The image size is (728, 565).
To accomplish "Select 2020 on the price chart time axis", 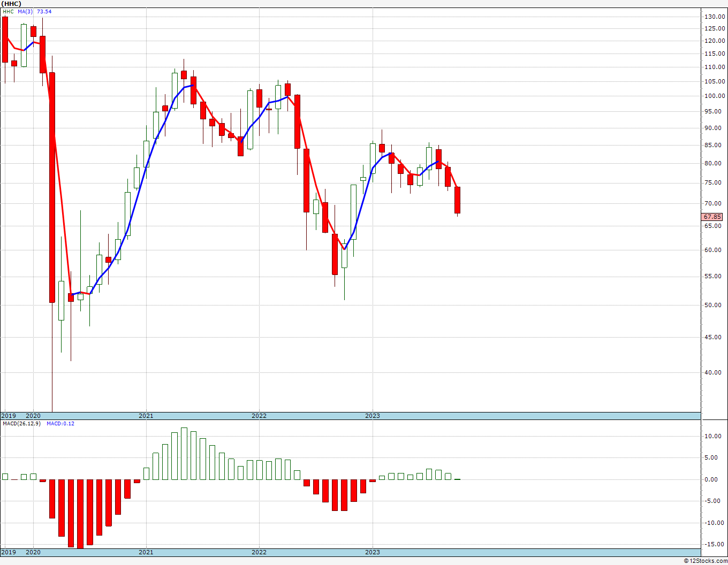I will 33,416.
